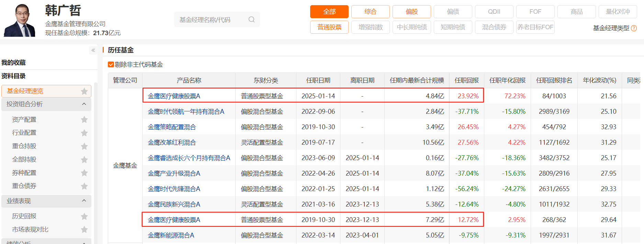644x244 pixels.
Task: Click the help icon beside 基金经理类型
Action: (634, 28)
